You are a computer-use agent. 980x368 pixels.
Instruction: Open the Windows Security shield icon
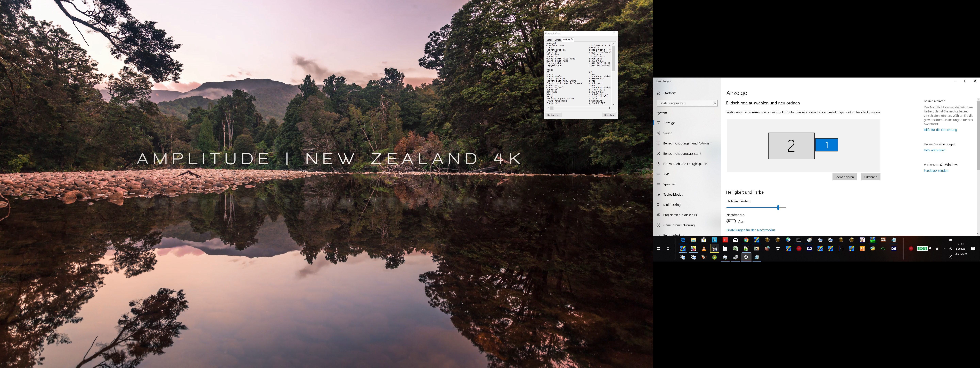click(778, 249)
